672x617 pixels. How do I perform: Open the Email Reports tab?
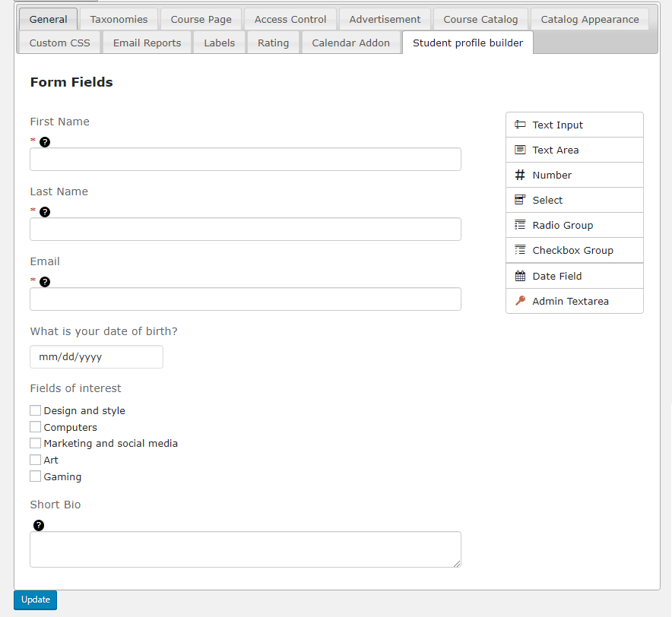147,43
